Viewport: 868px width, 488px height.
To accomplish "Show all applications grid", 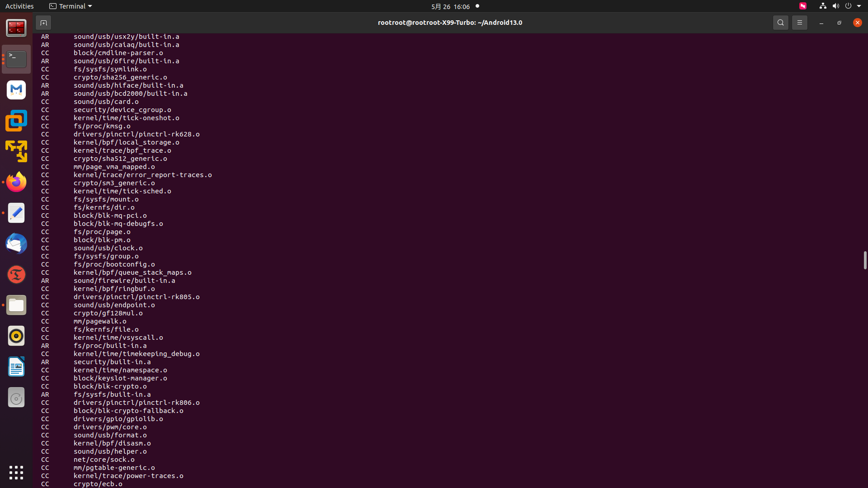I will point(16,473).
